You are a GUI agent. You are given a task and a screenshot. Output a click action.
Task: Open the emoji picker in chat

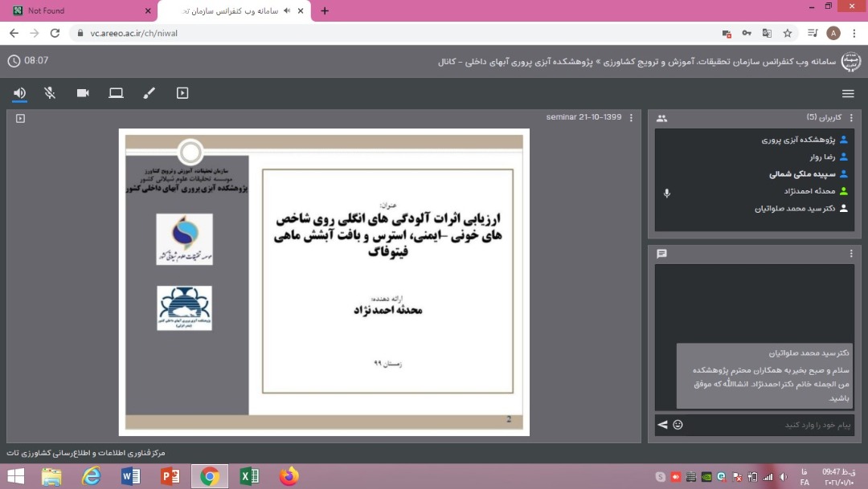tap(678, 424)
